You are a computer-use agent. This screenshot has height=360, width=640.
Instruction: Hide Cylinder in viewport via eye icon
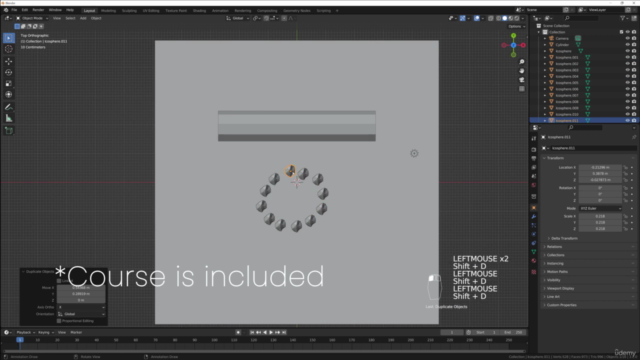[x=627, y=44]
